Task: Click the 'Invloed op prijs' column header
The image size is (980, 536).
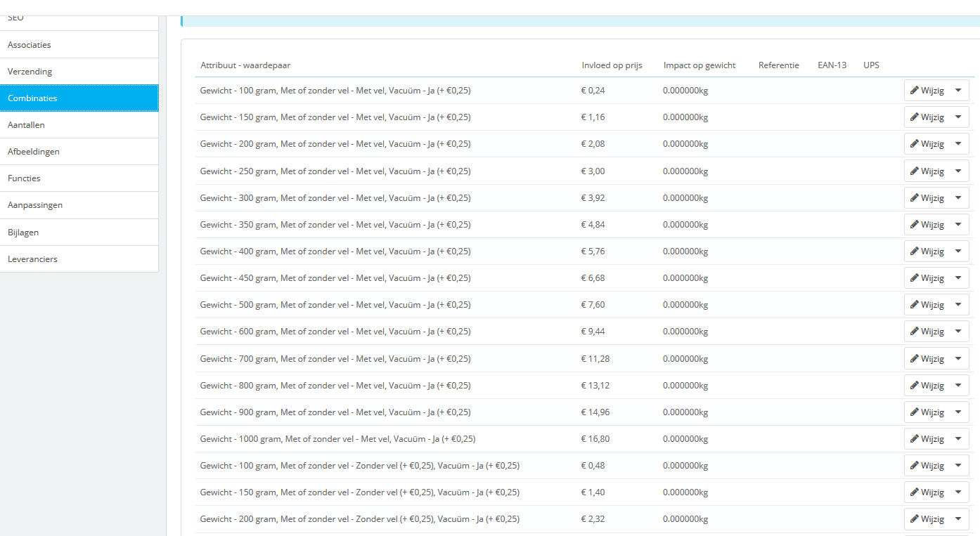Action: click(612, 65)
